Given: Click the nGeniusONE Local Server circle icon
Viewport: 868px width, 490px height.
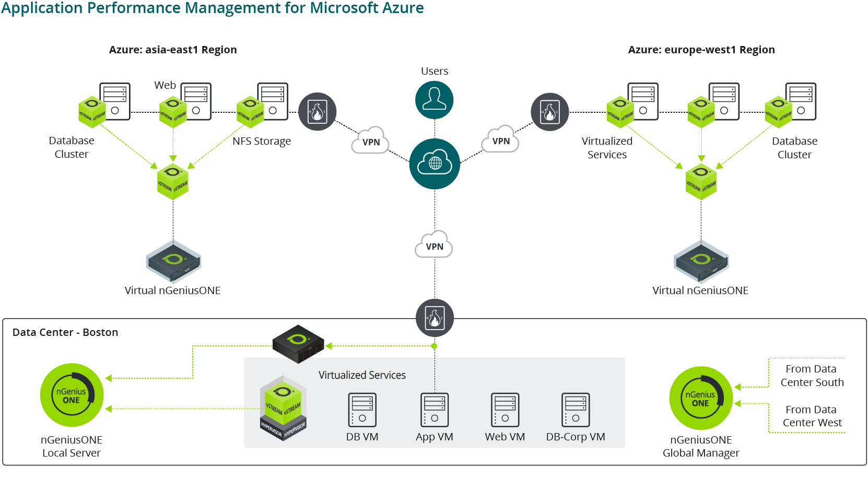Looking at the screenshot, I should coord(72,395).
